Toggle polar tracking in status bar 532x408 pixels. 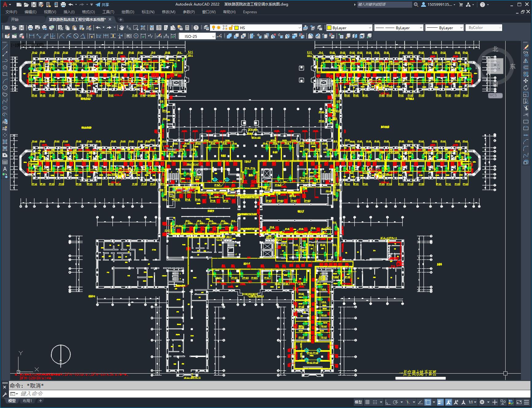(396, 402)
